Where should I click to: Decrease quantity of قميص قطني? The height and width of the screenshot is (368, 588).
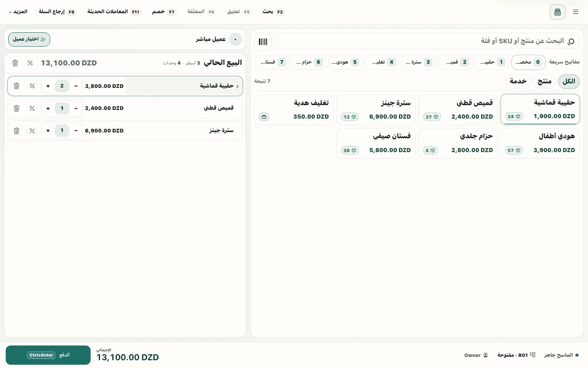click(x=76, y=108)
